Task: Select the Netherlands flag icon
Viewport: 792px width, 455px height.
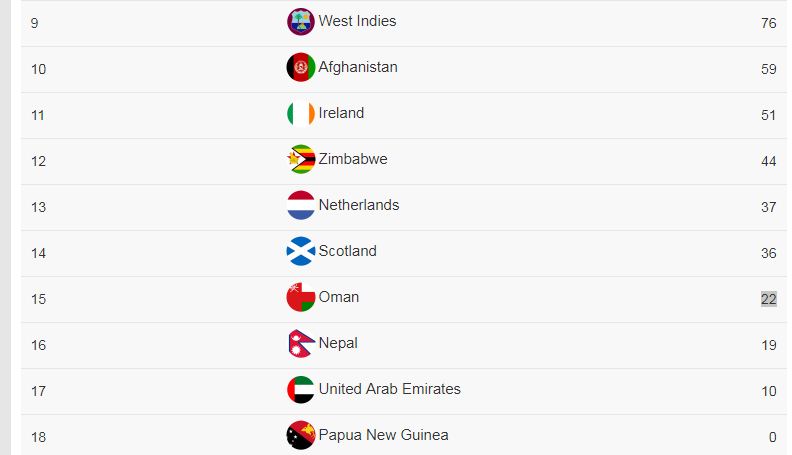Action: pyautogui.click(x=301, y=205)
